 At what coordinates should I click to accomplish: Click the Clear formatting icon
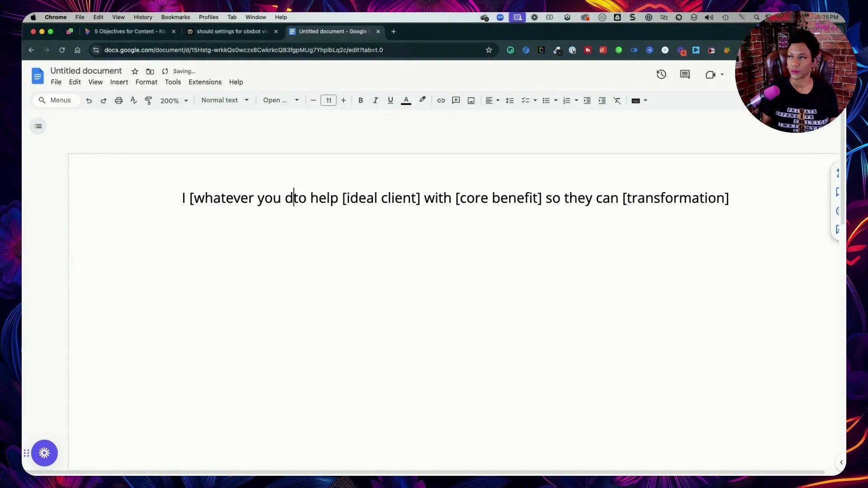(617, 100)
